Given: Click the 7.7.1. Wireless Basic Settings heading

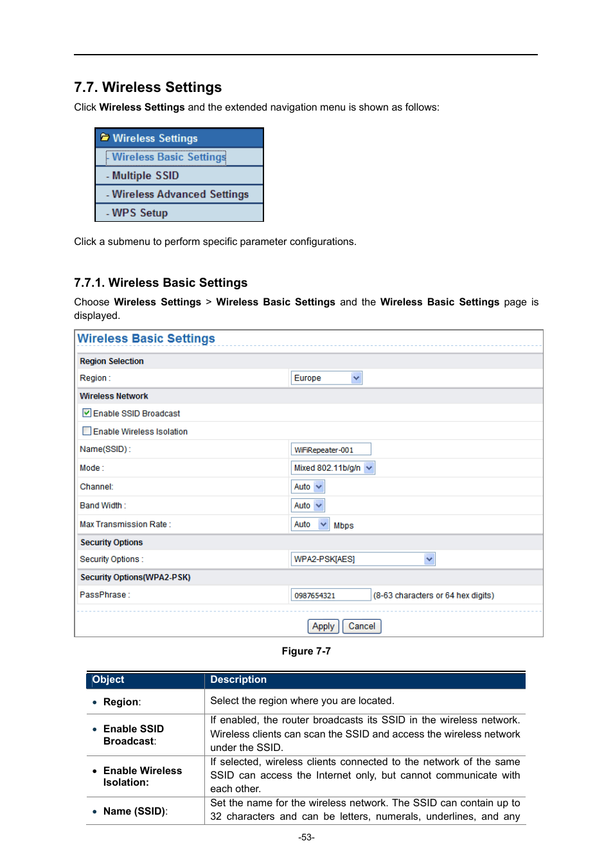Looking at the screenshot, I should [161, 283].
